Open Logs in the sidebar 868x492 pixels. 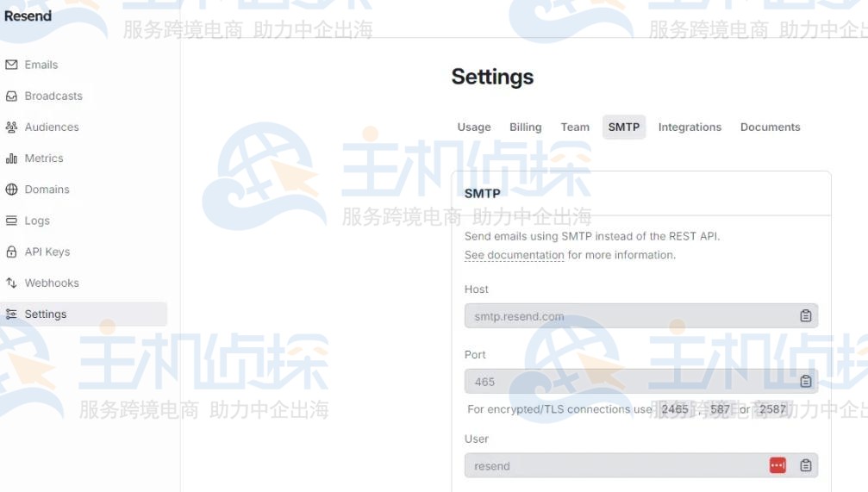37,221
